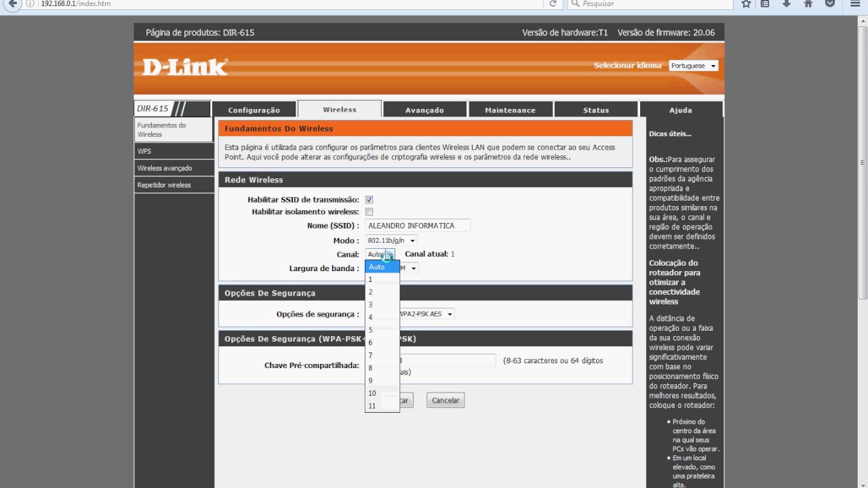Reload the page with the refresh icon

[x=553, y=3]
